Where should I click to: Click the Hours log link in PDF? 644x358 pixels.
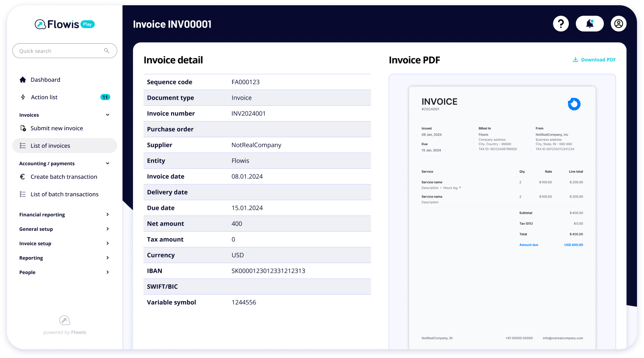pos(452,188)
